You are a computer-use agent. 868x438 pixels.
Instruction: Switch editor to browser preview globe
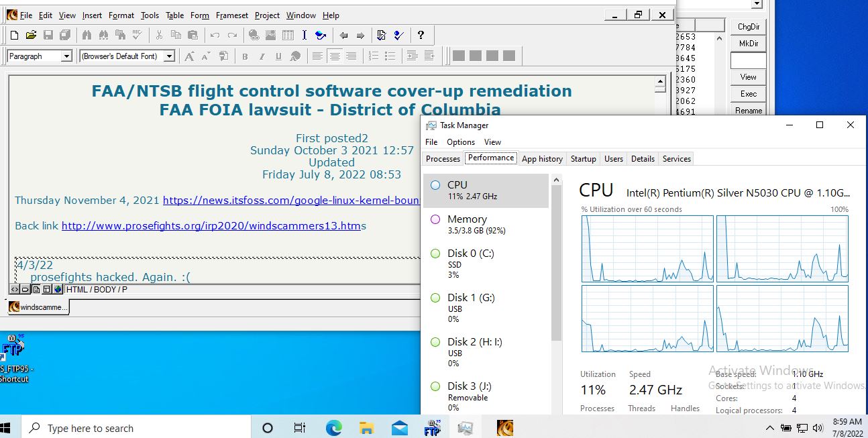pyautogui.click(x=58, y=290)
